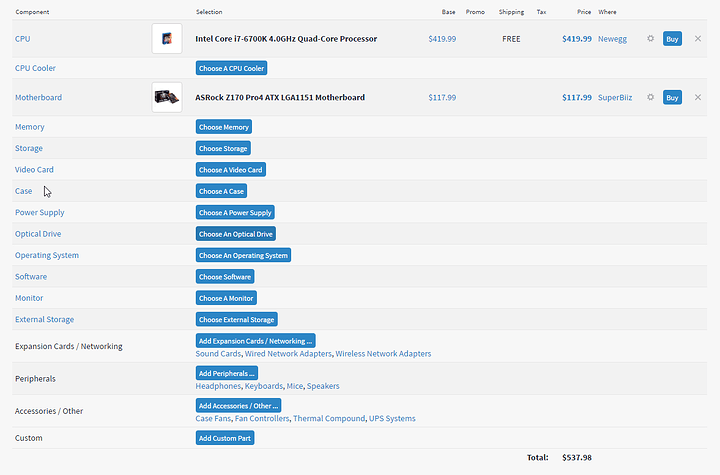Click Choose External Storage button
Viewport: 720px width, 475px height.
236,319
